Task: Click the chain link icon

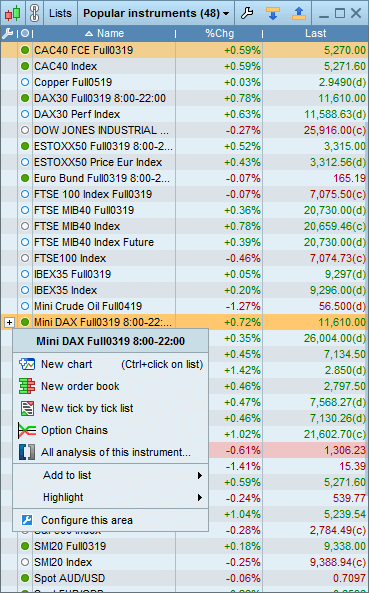Action: point(34,14)
